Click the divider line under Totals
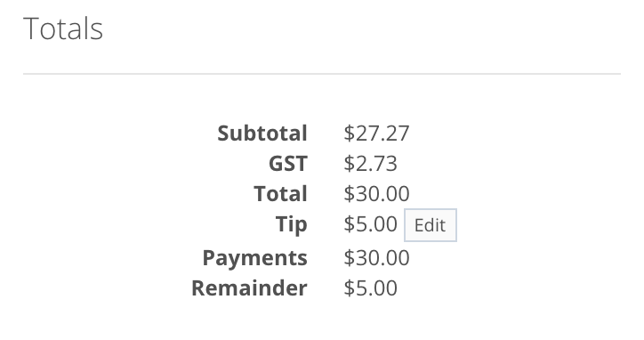Screen dimensions: 644x340 click(x=322, y=74)
